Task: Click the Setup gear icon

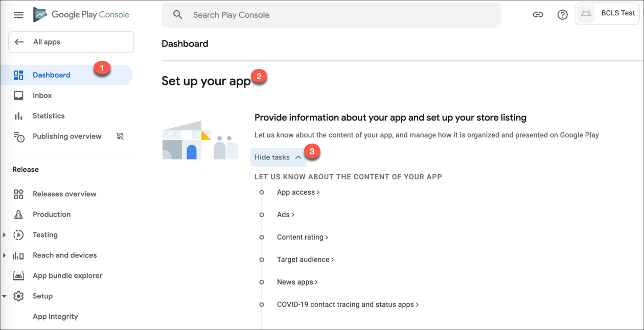Action: pyautogui.click(x=18, y=296)
